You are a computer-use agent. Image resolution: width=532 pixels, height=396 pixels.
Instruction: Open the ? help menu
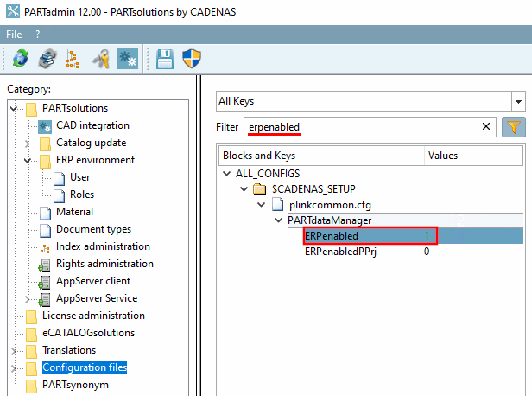(x=38, y=34)
